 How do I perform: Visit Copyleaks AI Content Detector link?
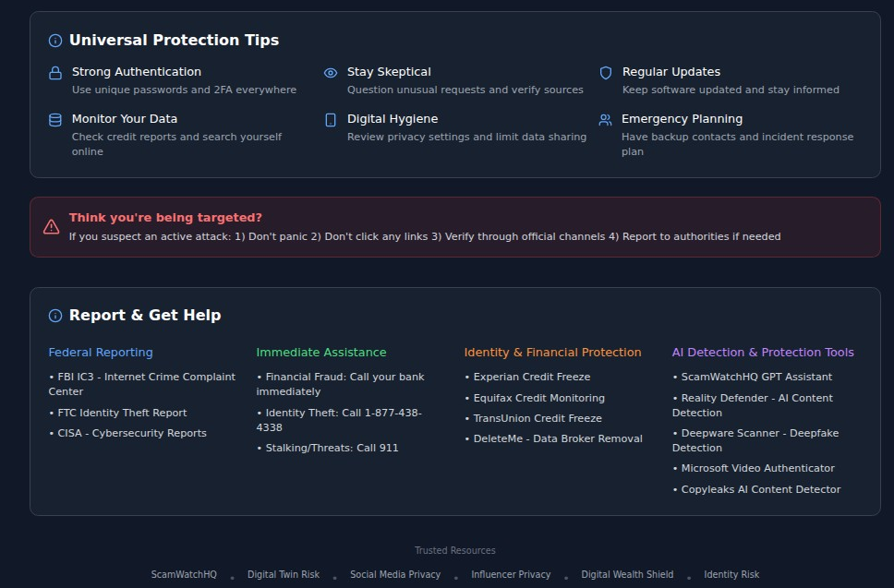[760, 489]
